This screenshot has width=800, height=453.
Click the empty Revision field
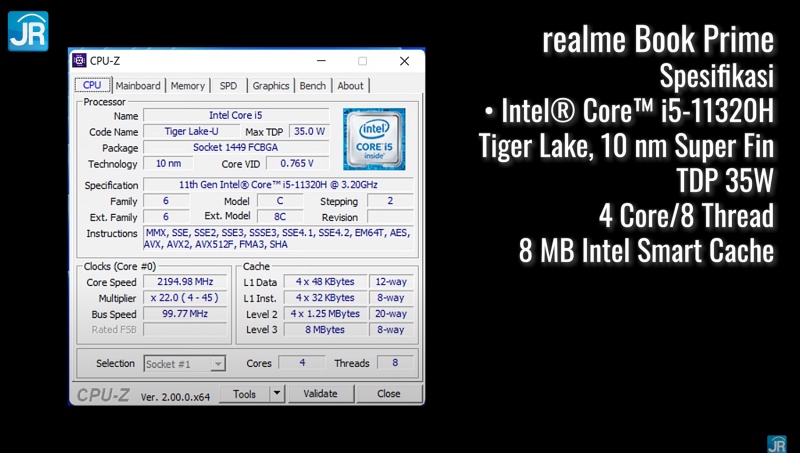(x=390, y=216)
